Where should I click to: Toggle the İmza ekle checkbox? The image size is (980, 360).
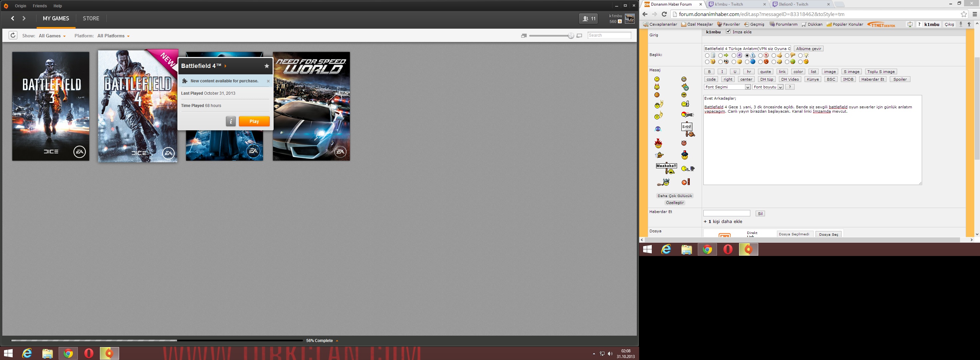point(728,32)
